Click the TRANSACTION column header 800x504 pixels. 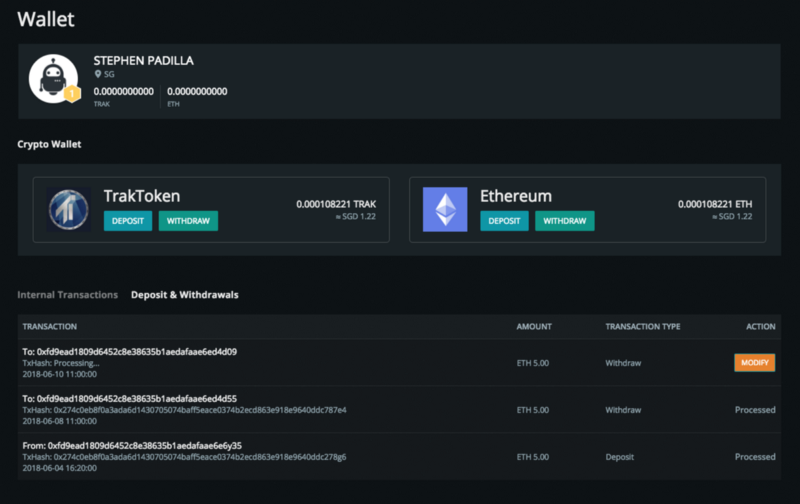(49, 326)
